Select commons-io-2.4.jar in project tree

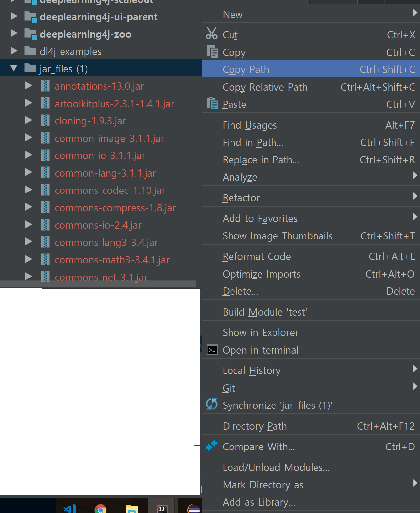[x=98, y=225]
